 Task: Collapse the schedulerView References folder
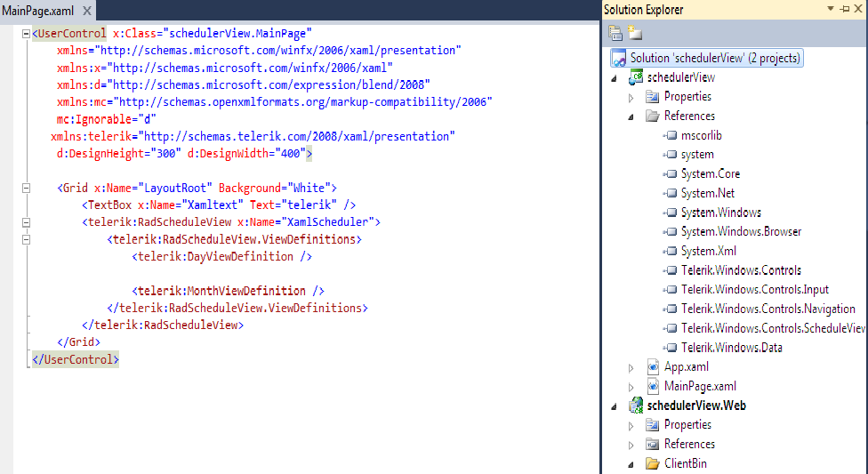(x=631, y=116)
